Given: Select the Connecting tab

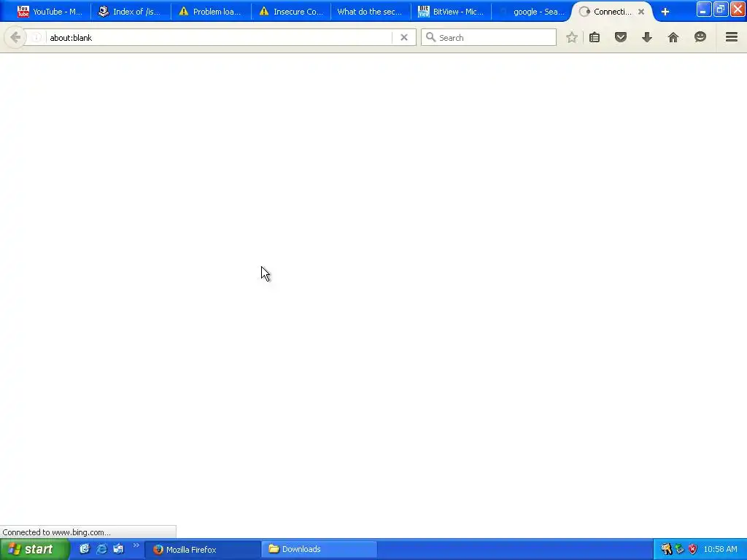Looking at the screenshot, I should coord(612,12).
